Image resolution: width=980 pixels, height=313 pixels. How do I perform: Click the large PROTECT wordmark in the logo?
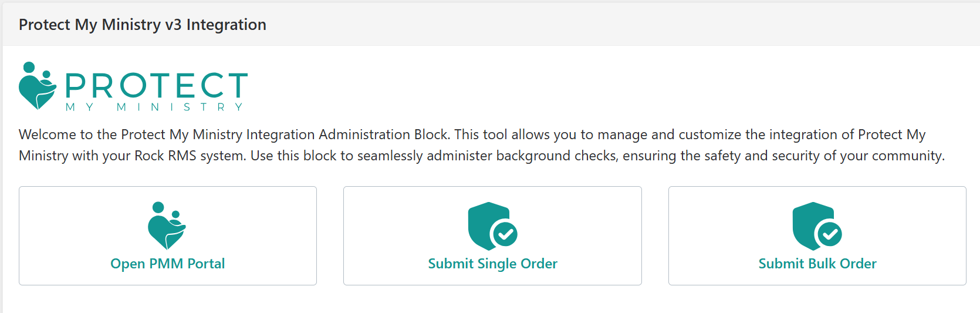click(x=157, y=86)
